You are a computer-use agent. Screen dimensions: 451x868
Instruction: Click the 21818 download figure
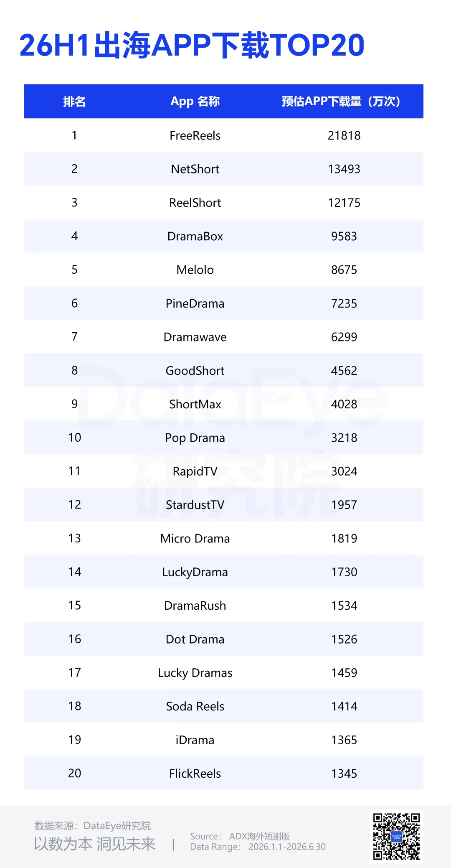click(344, 135)
